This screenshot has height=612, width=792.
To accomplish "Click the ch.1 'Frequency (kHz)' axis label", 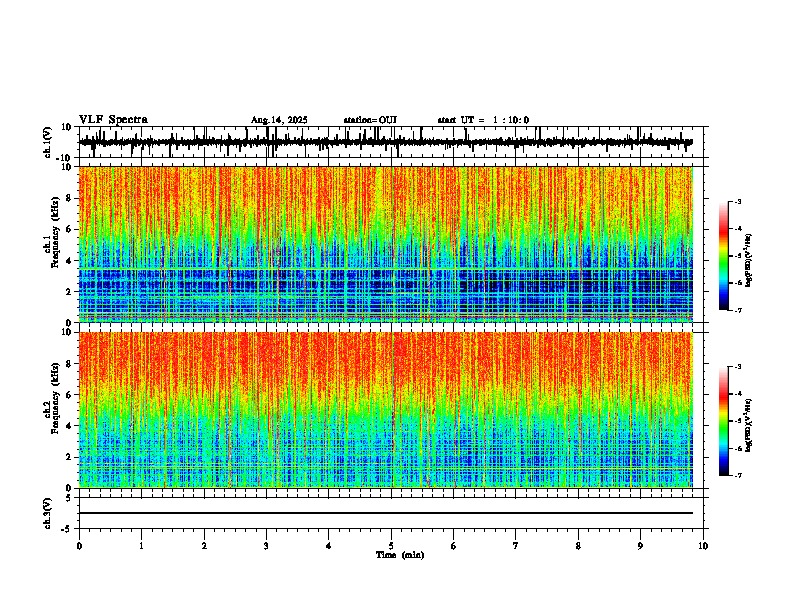I will (55, 232).
